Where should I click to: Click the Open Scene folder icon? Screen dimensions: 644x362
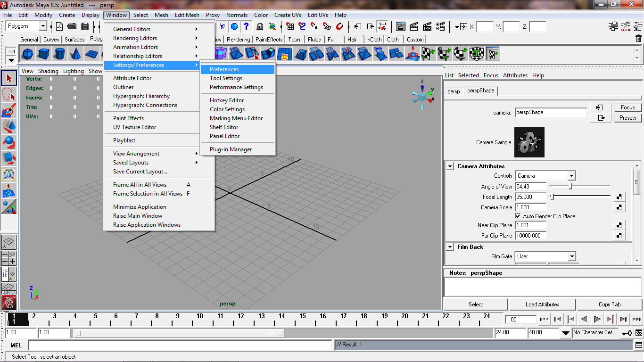click(72, 26)
